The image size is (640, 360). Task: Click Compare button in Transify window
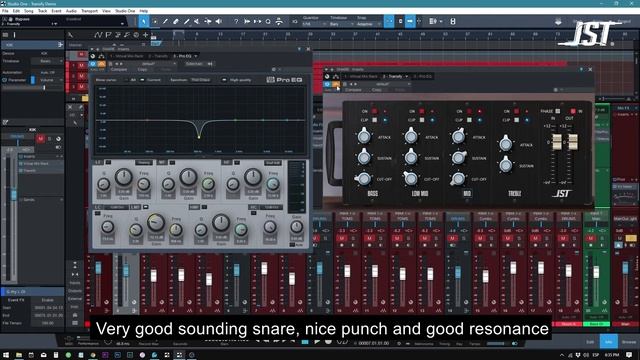pyautogui.click(x=353, y=90)
